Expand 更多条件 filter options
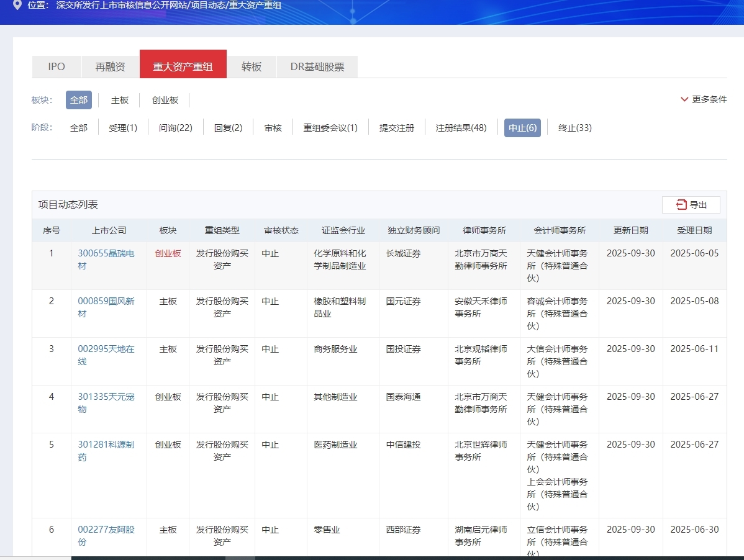The height and width of the screenshot is (560, 744). click(704, 99)
